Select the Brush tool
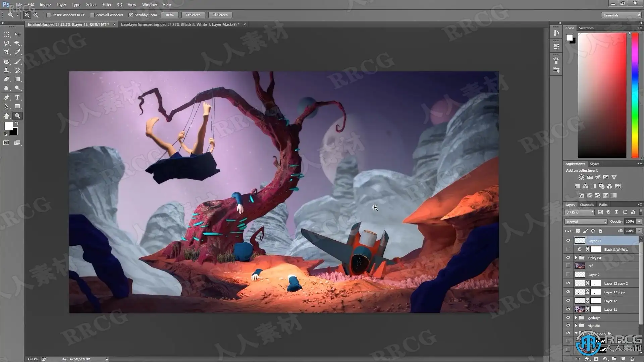Screen dimensions: 644x362 (17, 62)
